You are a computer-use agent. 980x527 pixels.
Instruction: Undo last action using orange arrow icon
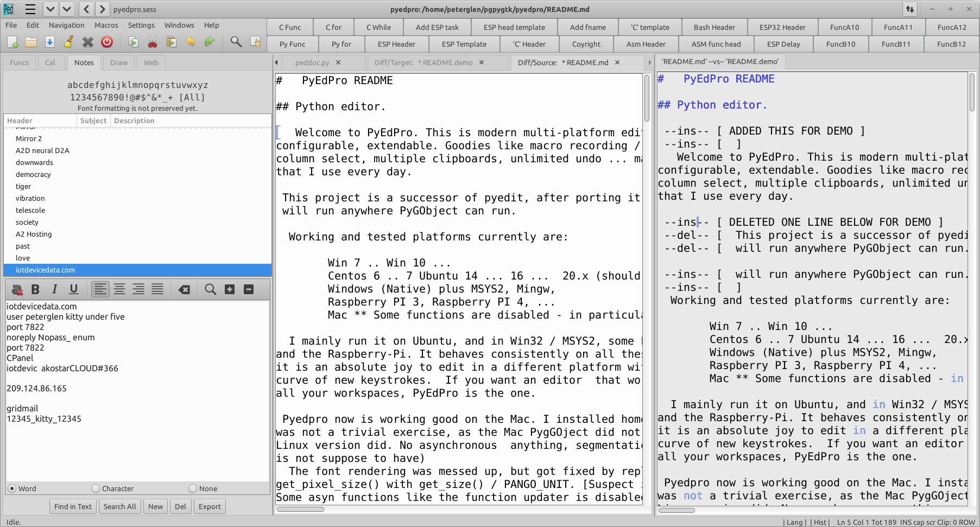click(x=189, y=42)
